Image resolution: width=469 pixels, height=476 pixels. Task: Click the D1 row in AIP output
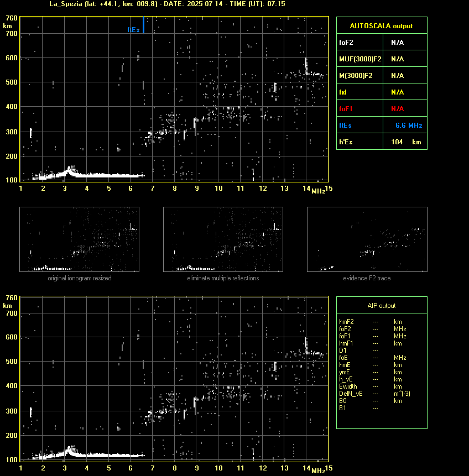click(x=359, y=351)
